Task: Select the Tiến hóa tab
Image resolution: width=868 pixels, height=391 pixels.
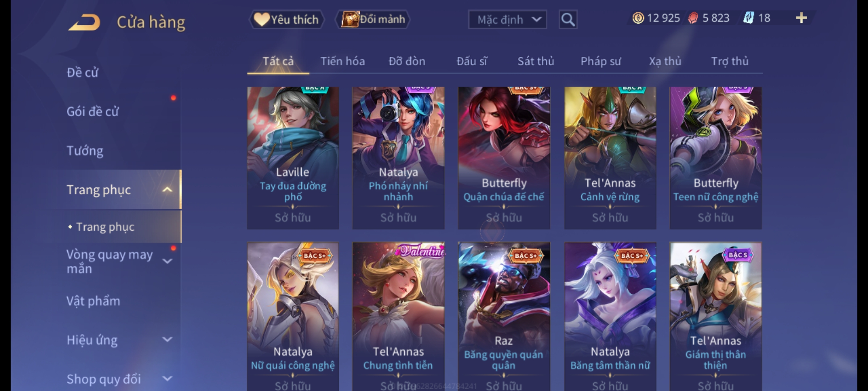Action: click(342, 61)
